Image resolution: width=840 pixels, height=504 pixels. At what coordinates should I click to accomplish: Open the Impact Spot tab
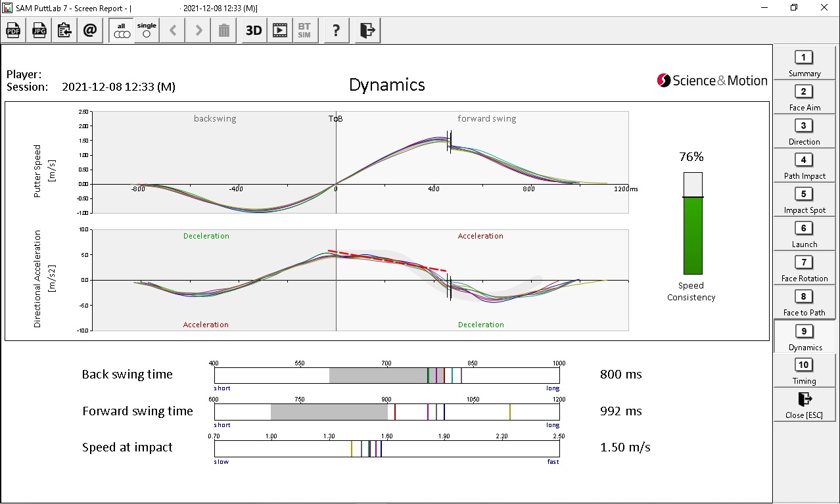click(x=804, y=200)
